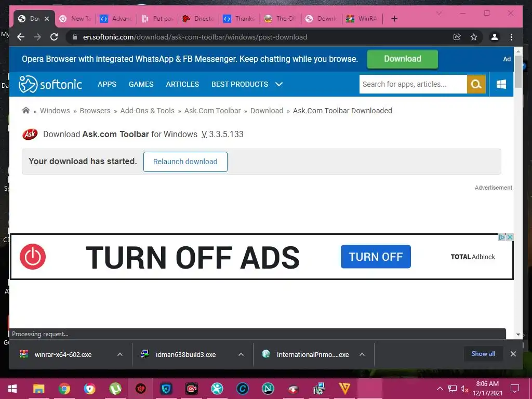This screenshot has height=399, width=532.
Task: Open the APPS menu on Softonic
Action: [x=107, y=84]
